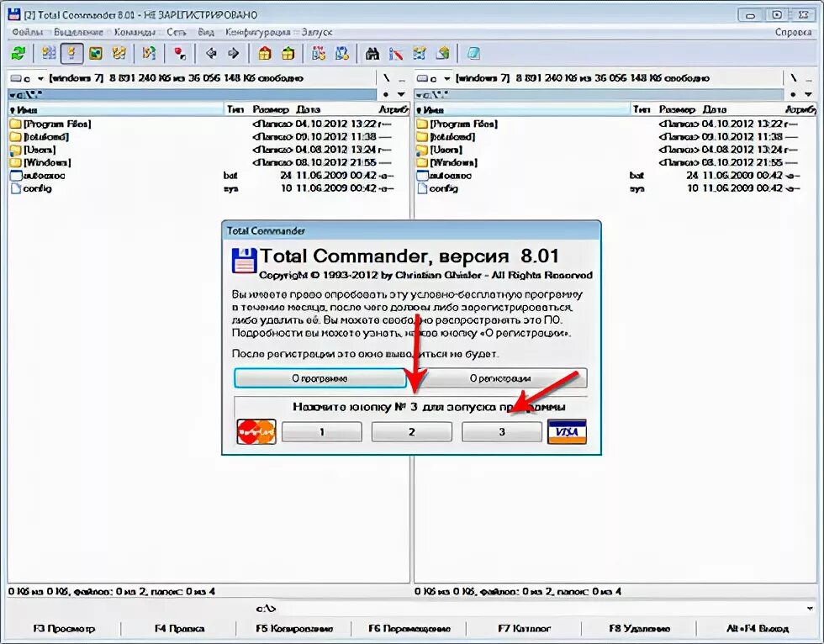Click left panel status line about files selected
The image size is (824, 644).
111,592
